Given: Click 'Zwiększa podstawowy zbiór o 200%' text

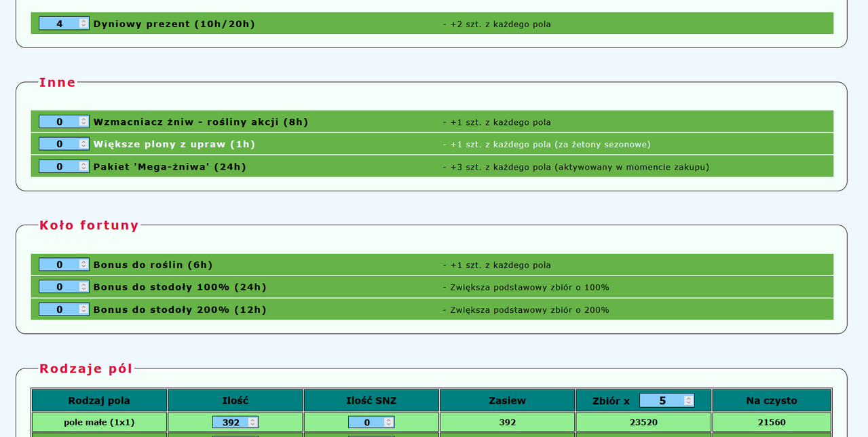Looking at the screenshot, I should point(530,310).
